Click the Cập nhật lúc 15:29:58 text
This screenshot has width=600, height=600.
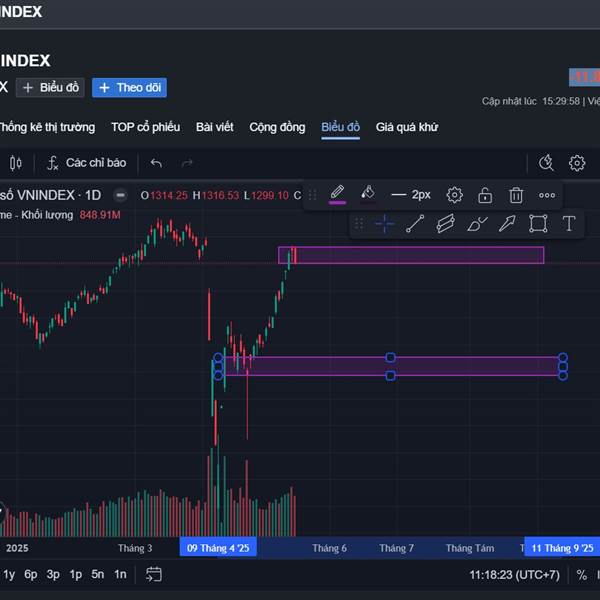(x=531, y=101)
